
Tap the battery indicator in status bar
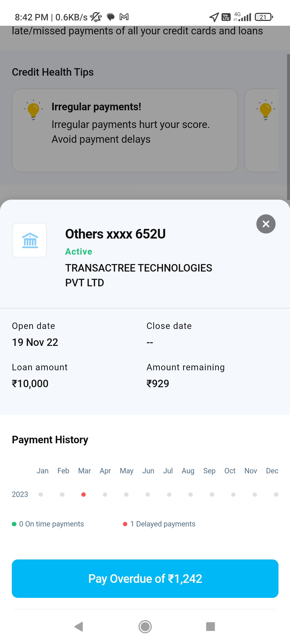[x=264, y=17]
